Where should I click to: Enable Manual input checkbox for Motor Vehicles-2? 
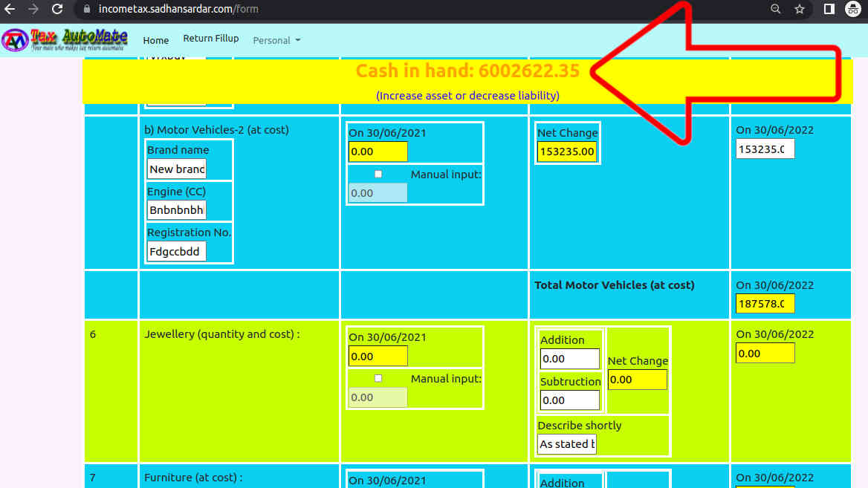[x=378, y=174]
